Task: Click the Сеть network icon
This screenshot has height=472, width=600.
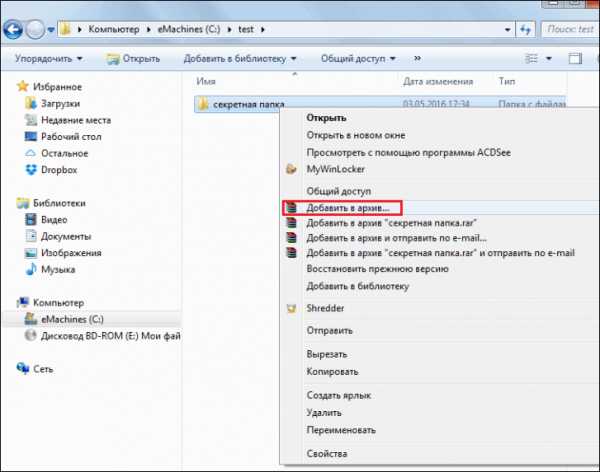Action: pyautogui.click(x=23, y=368)
